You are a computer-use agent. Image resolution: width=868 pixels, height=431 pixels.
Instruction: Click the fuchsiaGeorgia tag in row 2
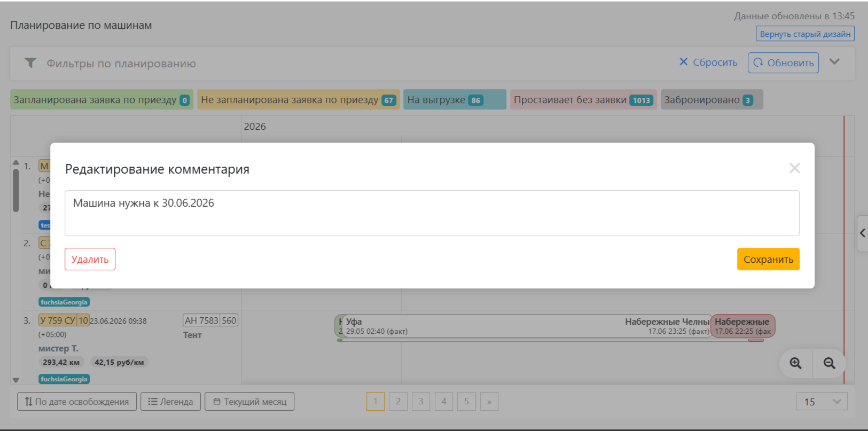[x=64, y=302]
